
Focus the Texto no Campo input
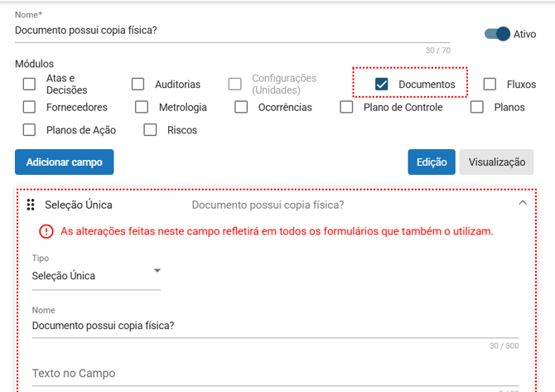point(273,374)
